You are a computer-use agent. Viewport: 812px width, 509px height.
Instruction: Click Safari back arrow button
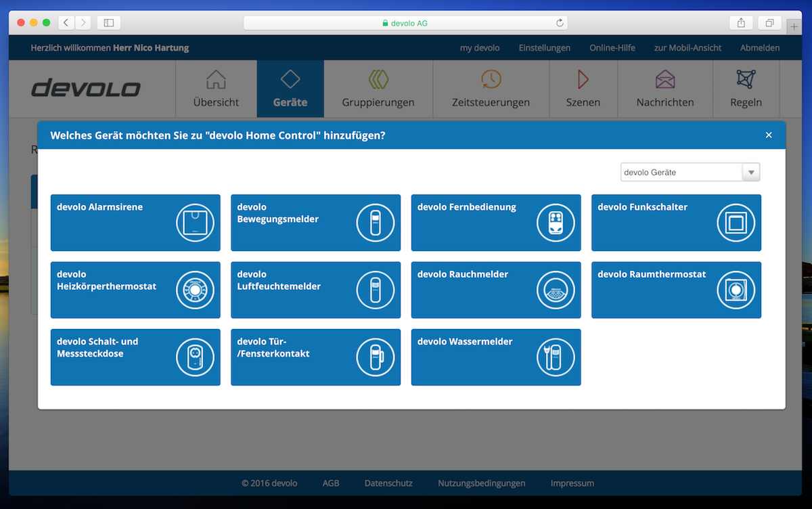[66, 23]
